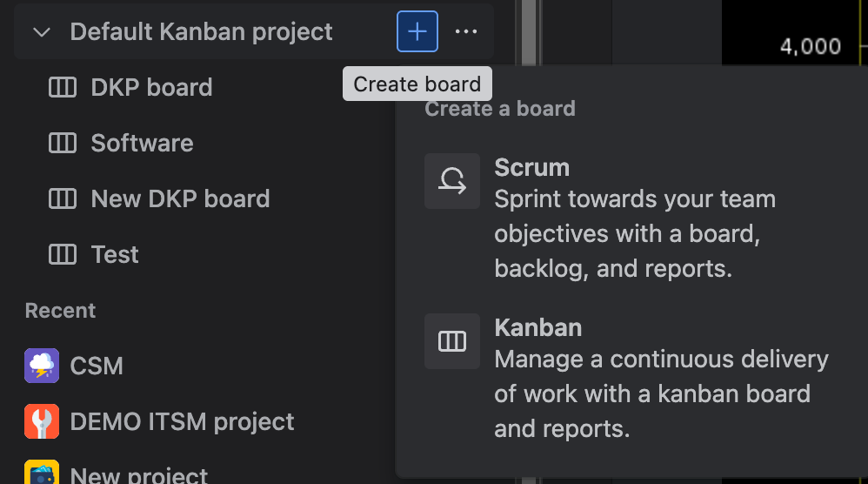Click the DKP board icon
This screenshot has height=484, width=868.
pyautogui.click(x=63, y=88)
